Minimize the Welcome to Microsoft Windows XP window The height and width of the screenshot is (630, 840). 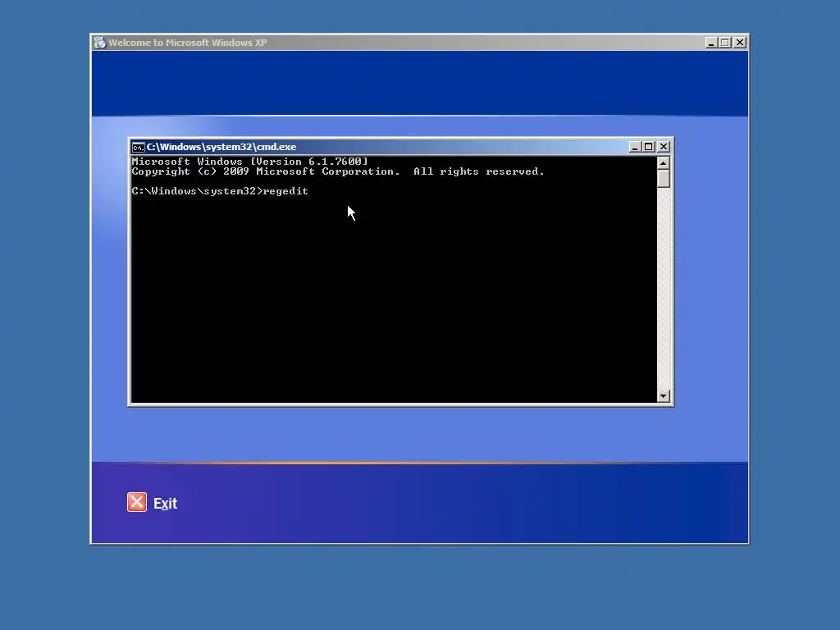(x=711, y=43)
